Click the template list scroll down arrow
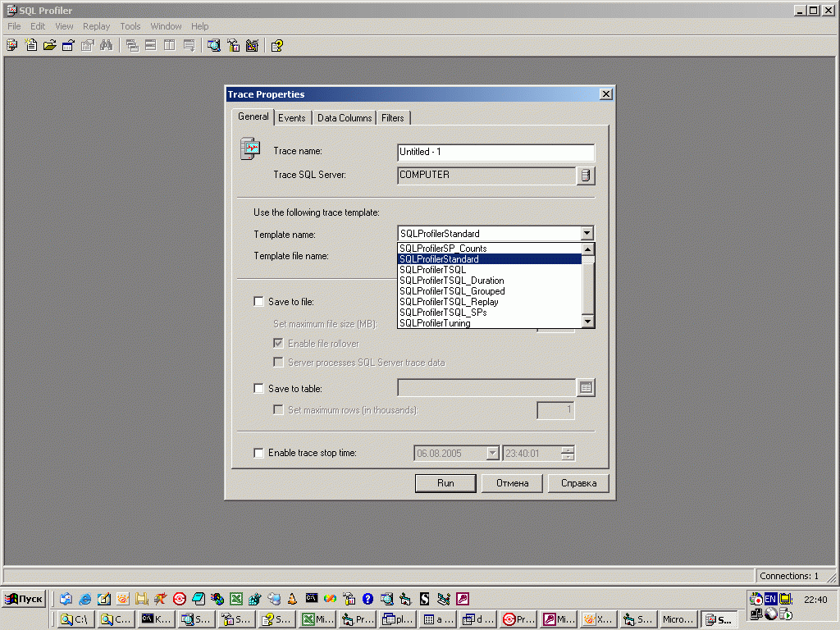Viewport: 840px width, 630px height. tap(587, 322)
